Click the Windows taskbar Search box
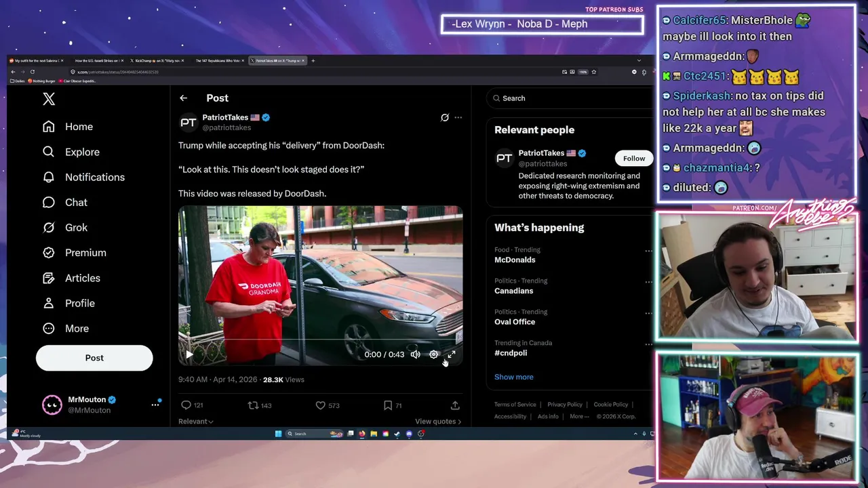This screenshot has width=868, height=488. coord(313,434)
